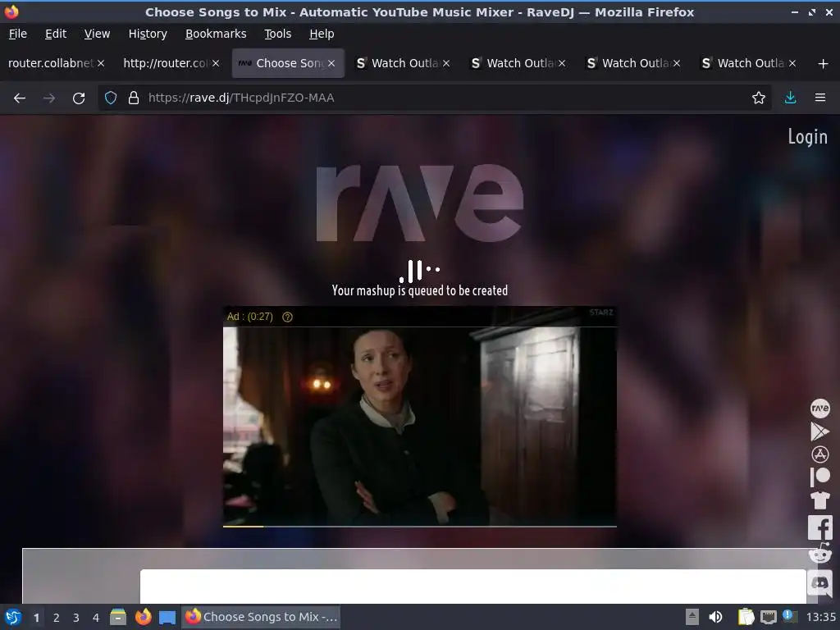Go back with browser back arrow
The height and width of the screenshot is (630, 840).
coord(20,98)
